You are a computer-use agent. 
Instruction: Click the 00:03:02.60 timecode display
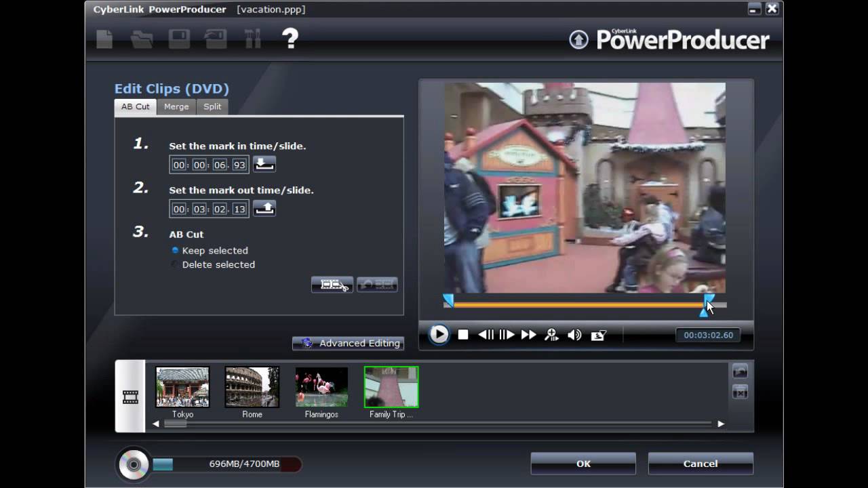point(708,335)
